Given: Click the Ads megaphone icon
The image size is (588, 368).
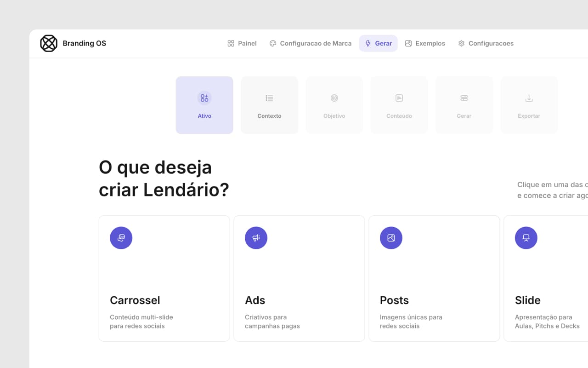Looking at the screenshot, I should pyautogui.click(x=256, y=238).
